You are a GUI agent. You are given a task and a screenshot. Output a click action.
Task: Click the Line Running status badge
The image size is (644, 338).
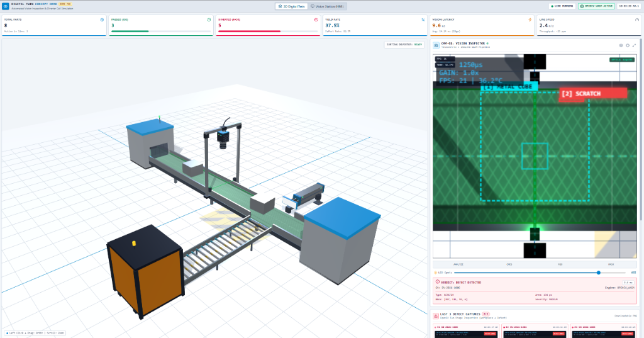click(x=562, y=6)
